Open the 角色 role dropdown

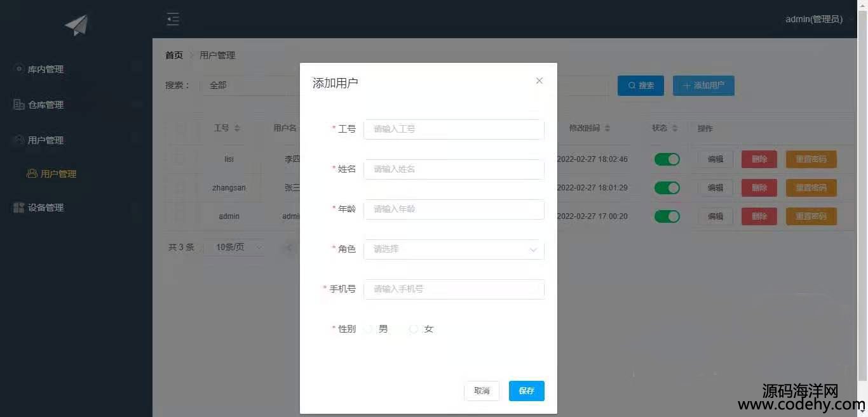(454, 249)
